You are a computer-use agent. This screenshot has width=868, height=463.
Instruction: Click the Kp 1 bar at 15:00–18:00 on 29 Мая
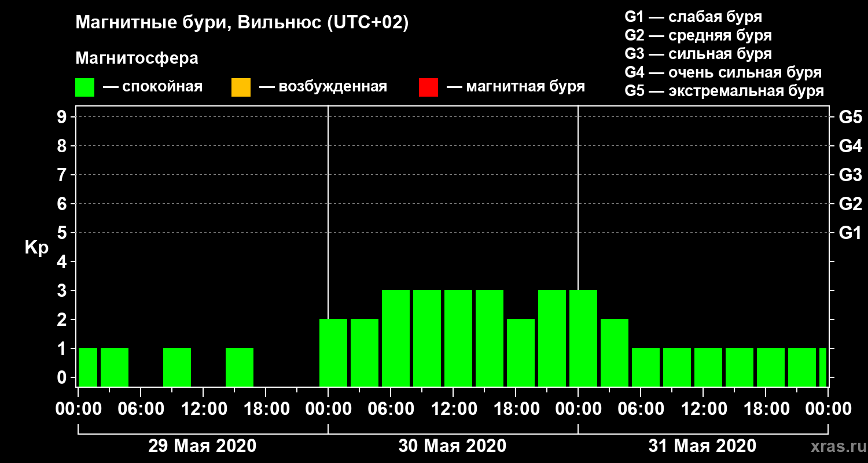tap(240, 367)
